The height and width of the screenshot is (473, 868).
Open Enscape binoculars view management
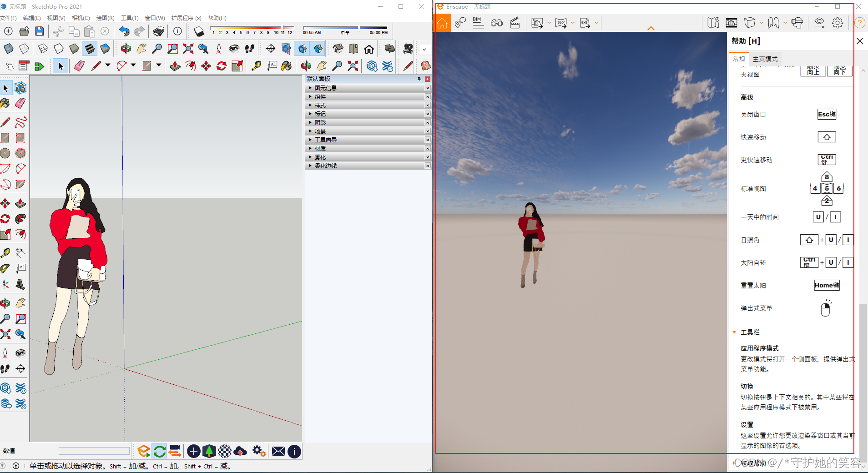click(497, 23)
